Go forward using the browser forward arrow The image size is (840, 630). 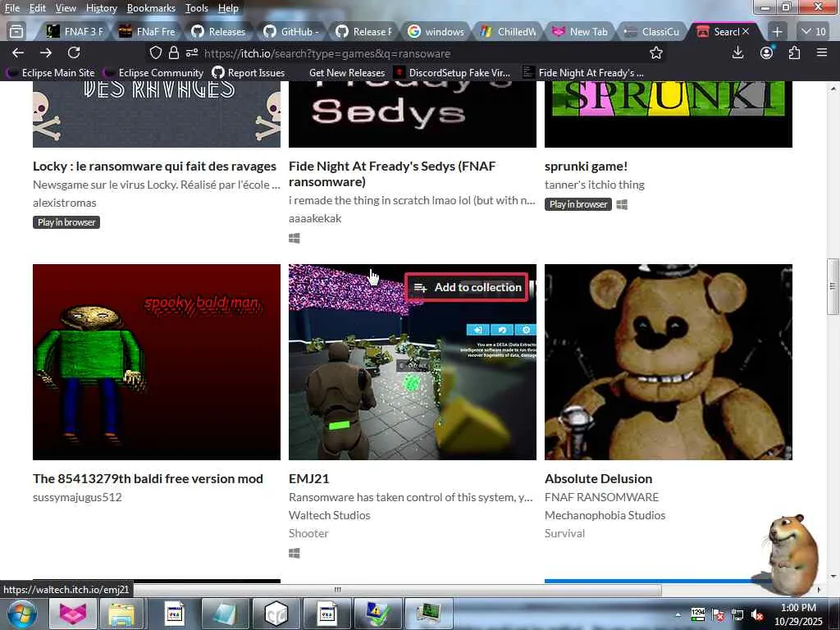(x=46, y=52)
